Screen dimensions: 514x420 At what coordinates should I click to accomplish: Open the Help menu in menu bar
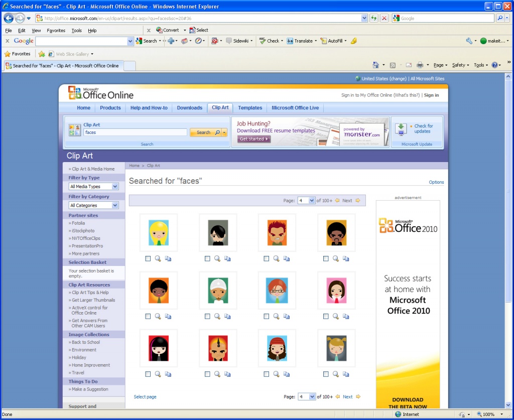[92, 31]
